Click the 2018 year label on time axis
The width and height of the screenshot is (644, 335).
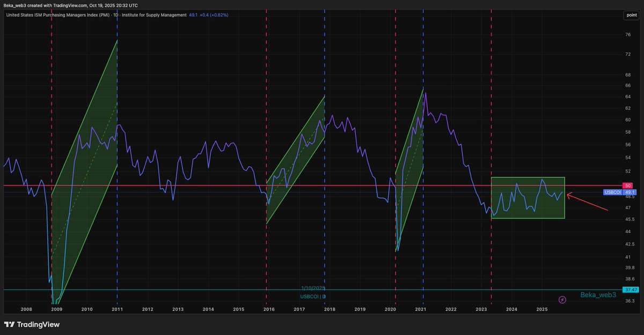coord(330,309)
